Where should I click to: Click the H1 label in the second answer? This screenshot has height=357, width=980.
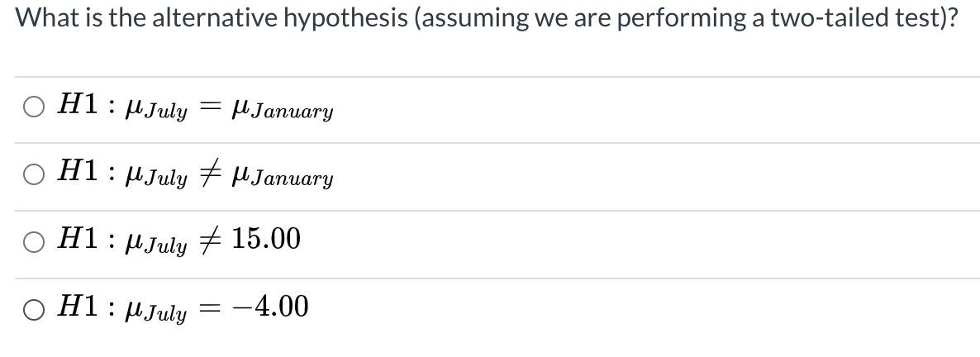[x=78, y=174]
